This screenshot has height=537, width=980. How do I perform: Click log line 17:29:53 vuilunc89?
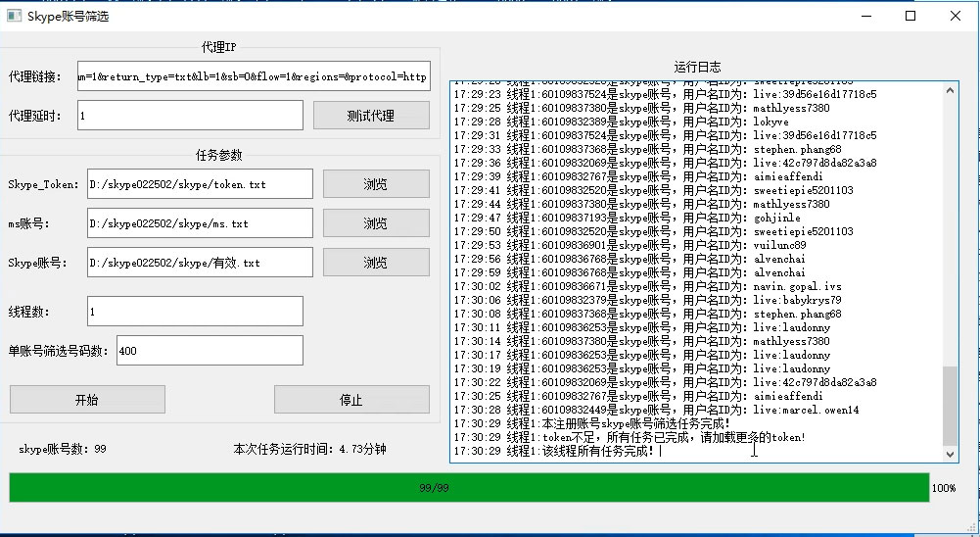pos(630,245)
